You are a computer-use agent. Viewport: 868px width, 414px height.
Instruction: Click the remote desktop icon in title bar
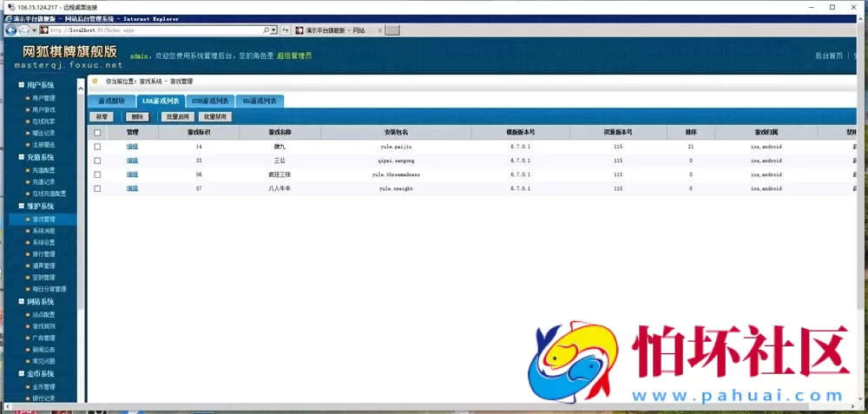tap(9, 6)
